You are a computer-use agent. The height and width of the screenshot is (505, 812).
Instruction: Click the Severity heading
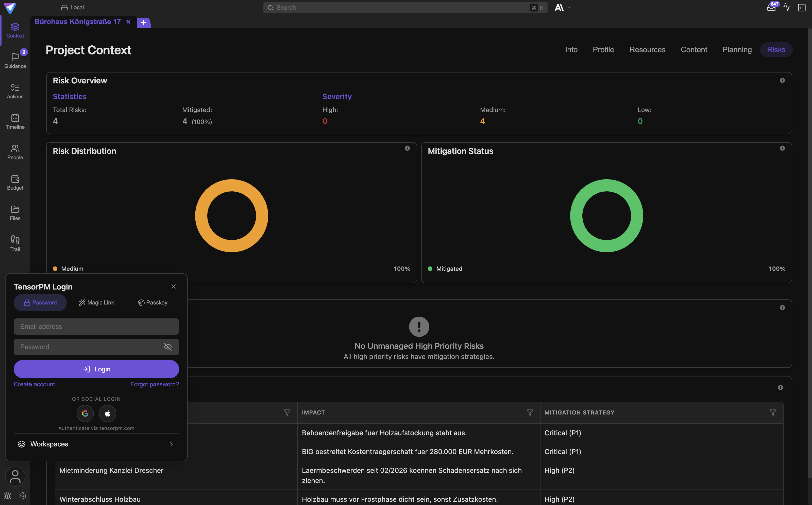click(x=337, y=97)
